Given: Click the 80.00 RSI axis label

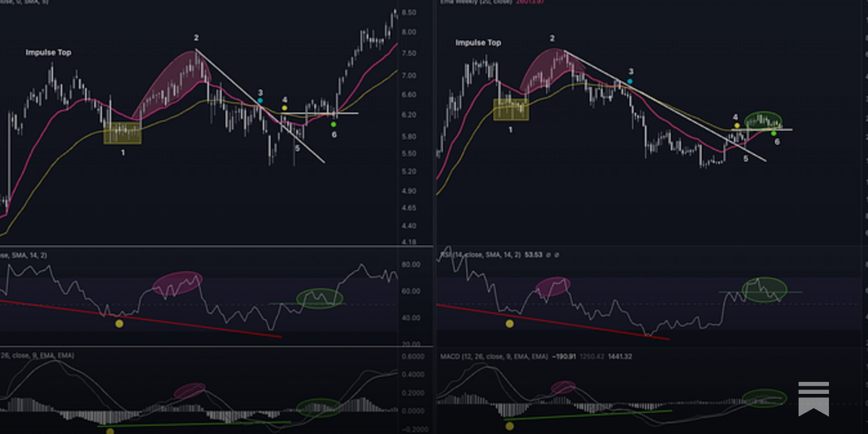Looking at the screenshot, I should (411, 265).
